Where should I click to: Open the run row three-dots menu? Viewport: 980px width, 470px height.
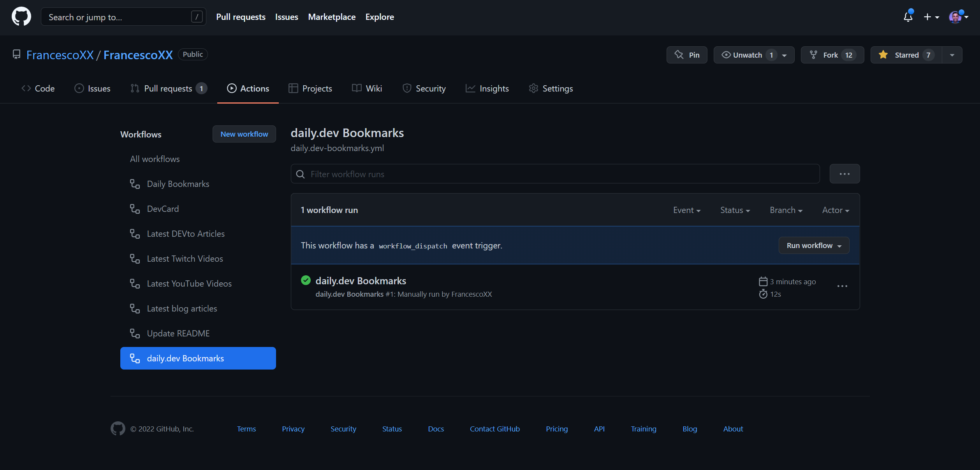tap(842, 286)
